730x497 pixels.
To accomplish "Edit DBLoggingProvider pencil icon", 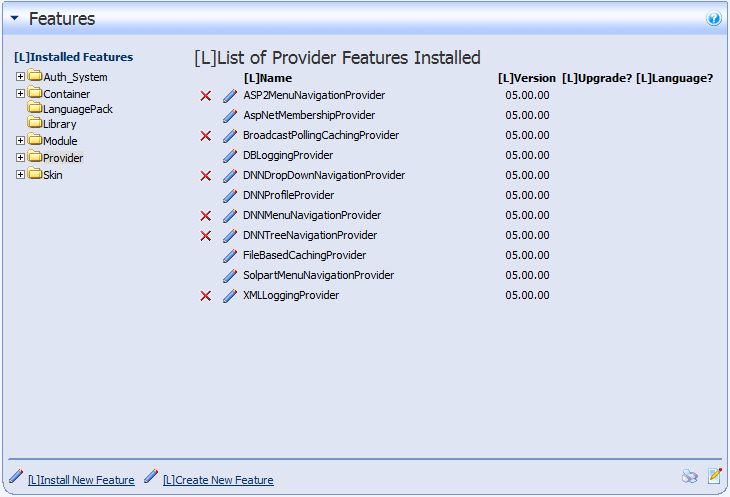I will [230, 156].
